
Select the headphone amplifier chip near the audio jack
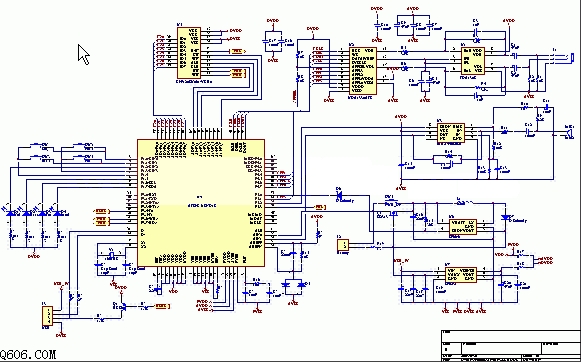click(x=472, y=60)
